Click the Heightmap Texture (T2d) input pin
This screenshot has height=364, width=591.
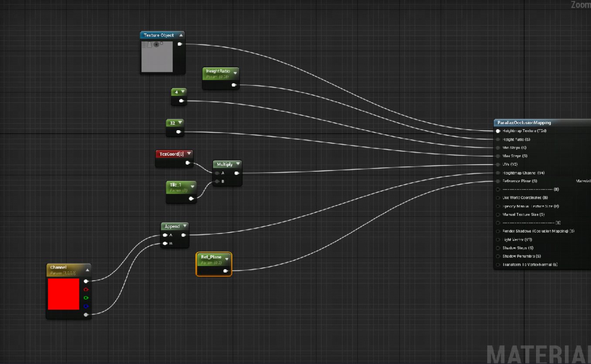(498, 131)
